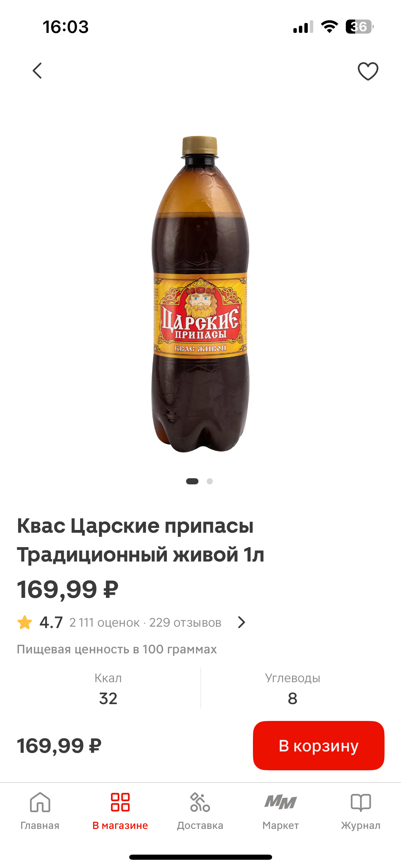
Task: Tap the battery indicator in status bar
Action: [360, 27]
